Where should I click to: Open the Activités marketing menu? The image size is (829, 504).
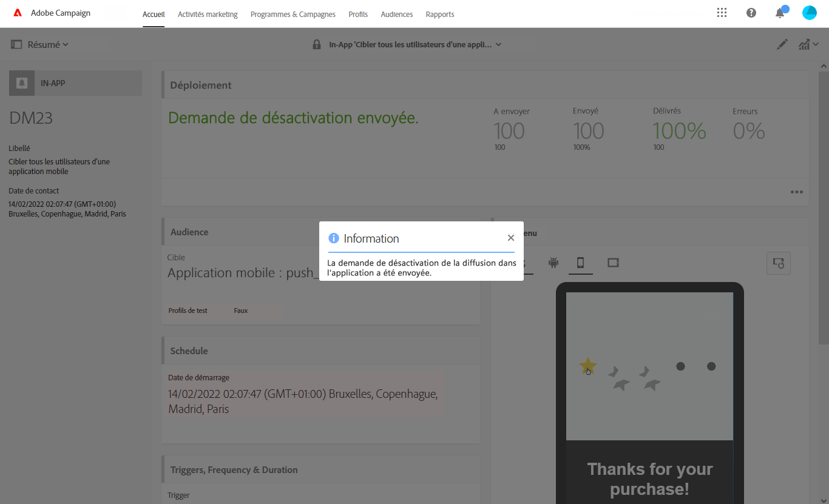pos(208,15)
